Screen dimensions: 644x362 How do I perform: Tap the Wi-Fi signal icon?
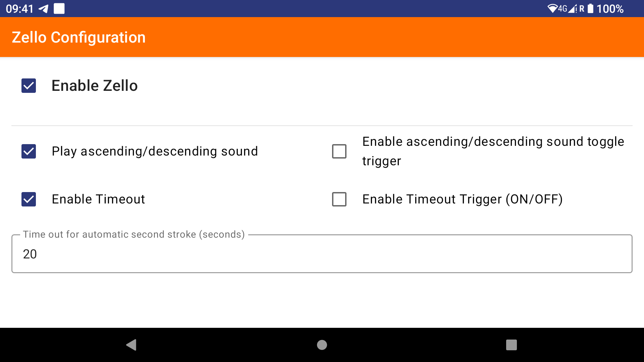552,9
